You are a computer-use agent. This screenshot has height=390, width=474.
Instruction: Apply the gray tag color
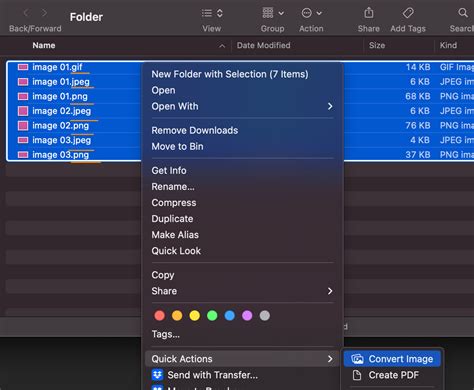tap(265, 315)
